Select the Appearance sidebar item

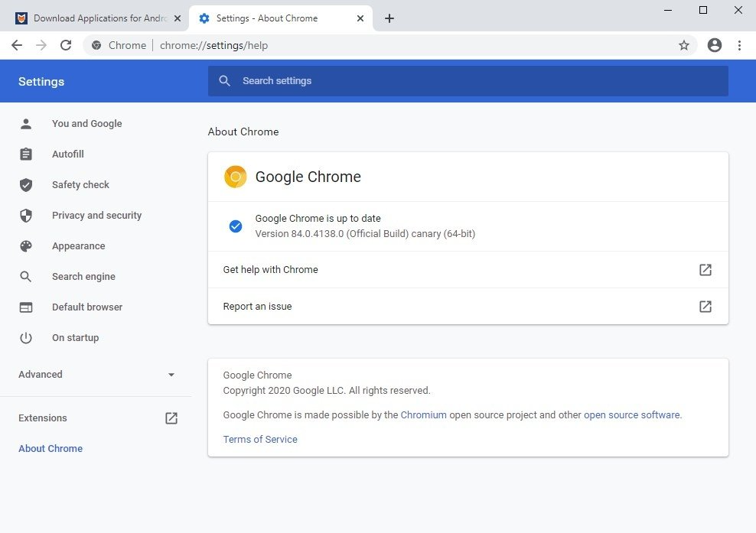point(78,246)
